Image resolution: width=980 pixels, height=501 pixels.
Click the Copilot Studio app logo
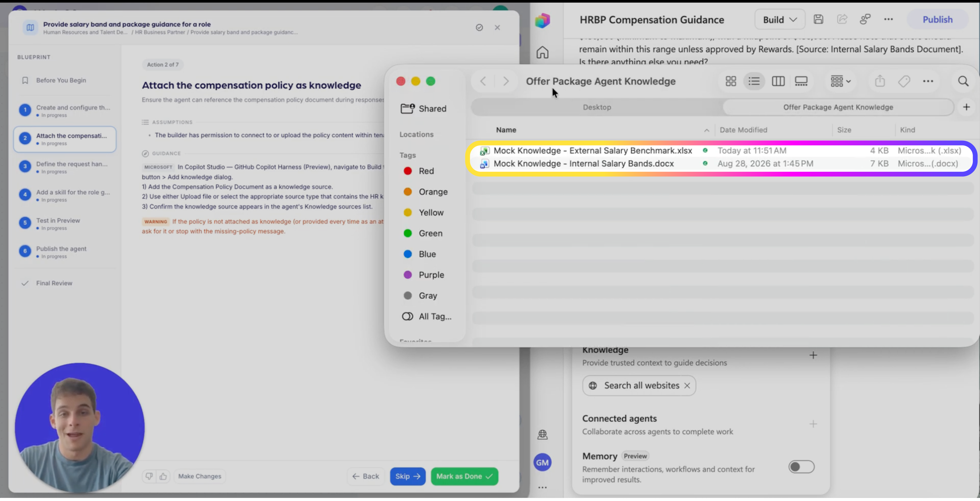tap(542, 20)
